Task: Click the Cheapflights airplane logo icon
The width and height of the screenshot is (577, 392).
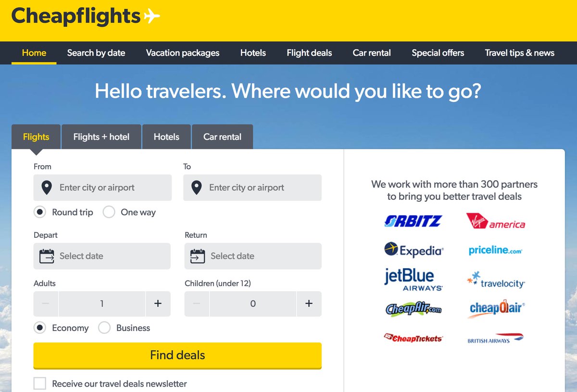Action: 151,16
